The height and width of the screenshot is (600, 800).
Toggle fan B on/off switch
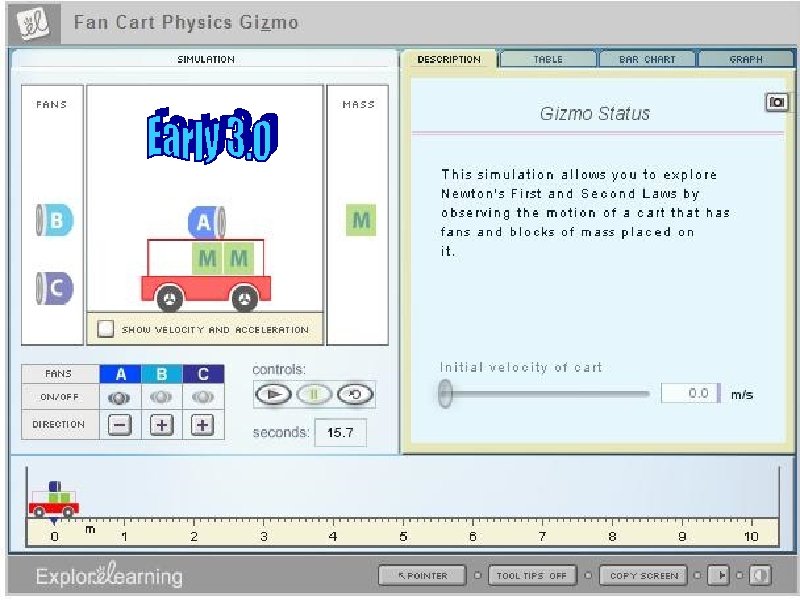(161, 397)
